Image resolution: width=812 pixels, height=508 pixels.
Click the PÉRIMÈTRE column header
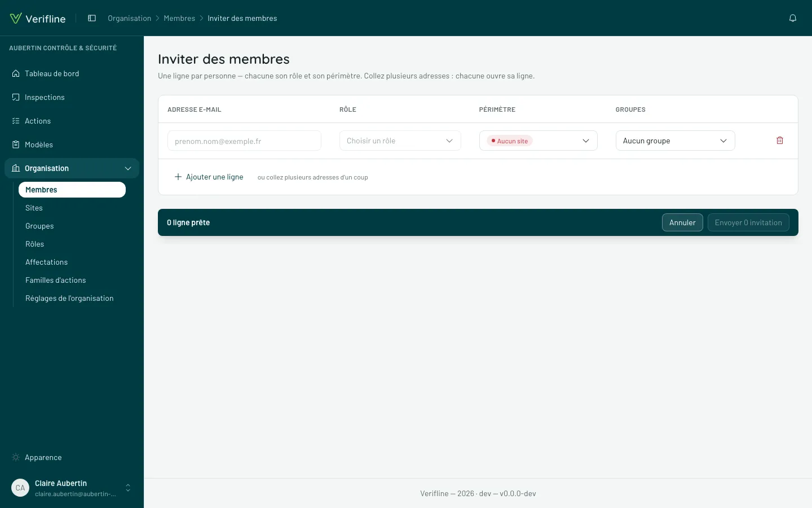point(497,110)
